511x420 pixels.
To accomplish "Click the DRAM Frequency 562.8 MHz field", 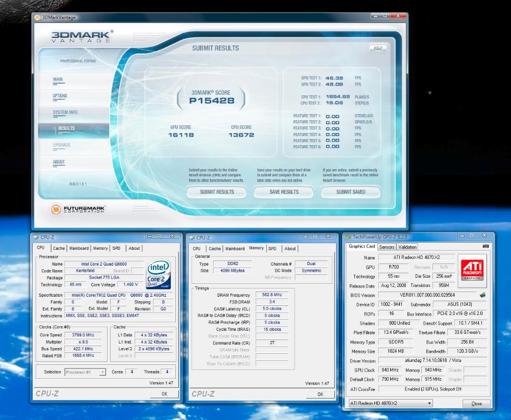I will [272, 295].
